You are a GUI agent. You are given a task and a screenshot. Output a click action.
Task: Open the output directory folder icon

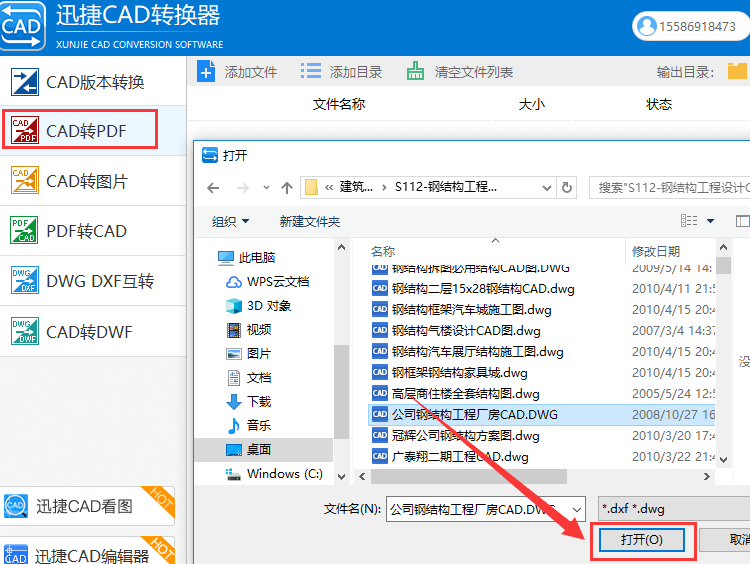[x=738, y=71]
